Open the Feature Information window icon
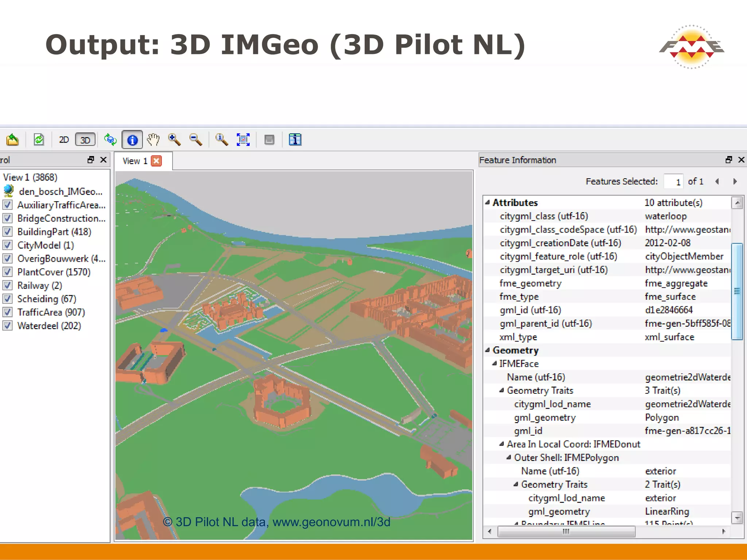The width and height of the screenshot is (747, 560). (x=295, y=140)
